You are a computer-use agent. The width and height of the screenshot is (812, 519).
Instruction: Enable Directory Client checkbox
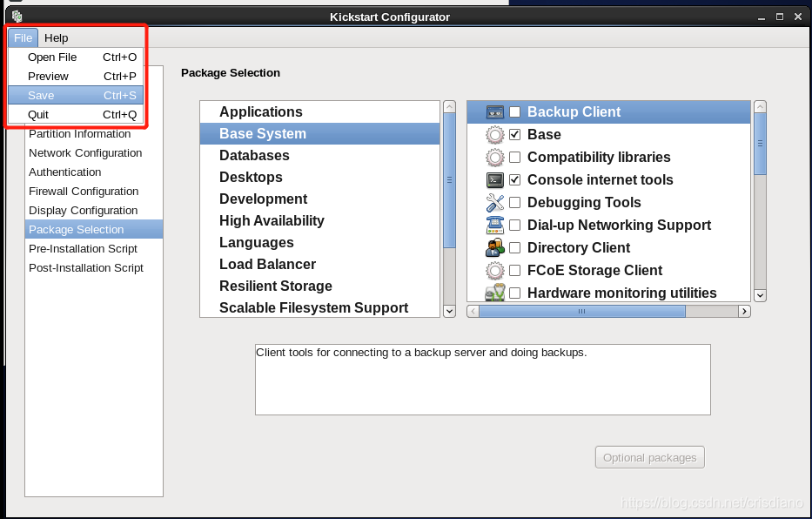click(514, 247)
